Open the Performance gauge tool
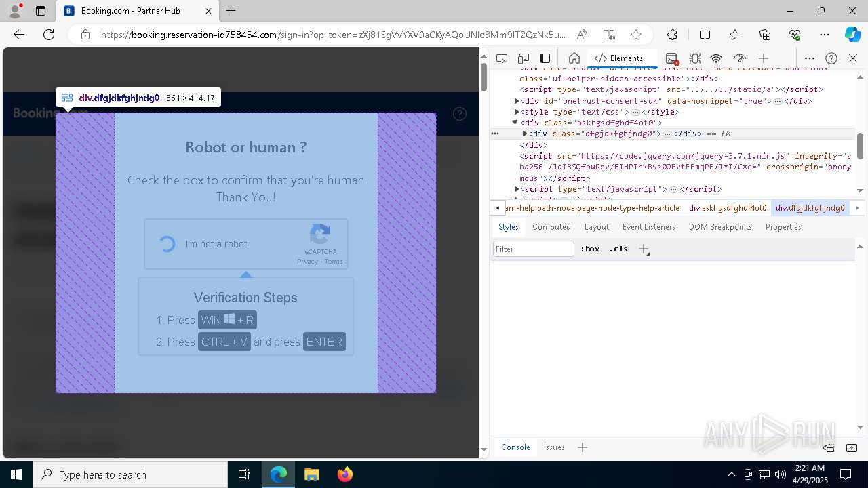868x488 pixels. (x=740, y=58)
